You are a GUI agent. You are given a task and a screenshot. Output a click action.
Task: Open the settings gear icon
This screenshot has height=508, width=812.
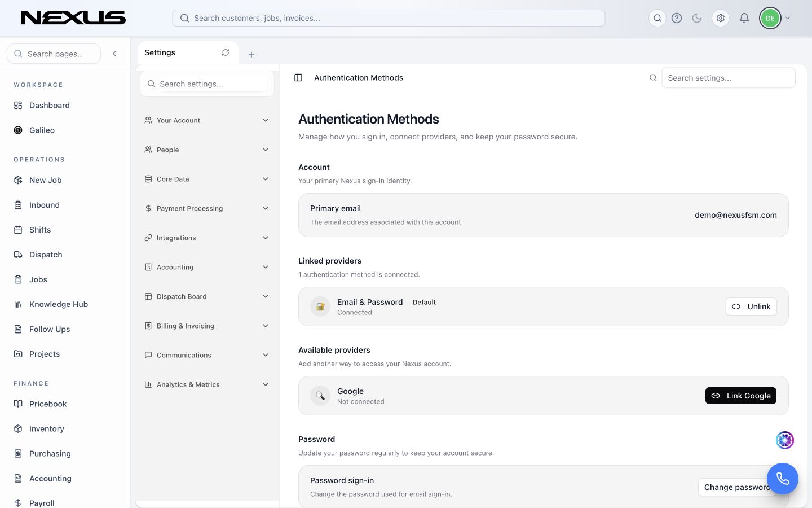pos(721,18)
